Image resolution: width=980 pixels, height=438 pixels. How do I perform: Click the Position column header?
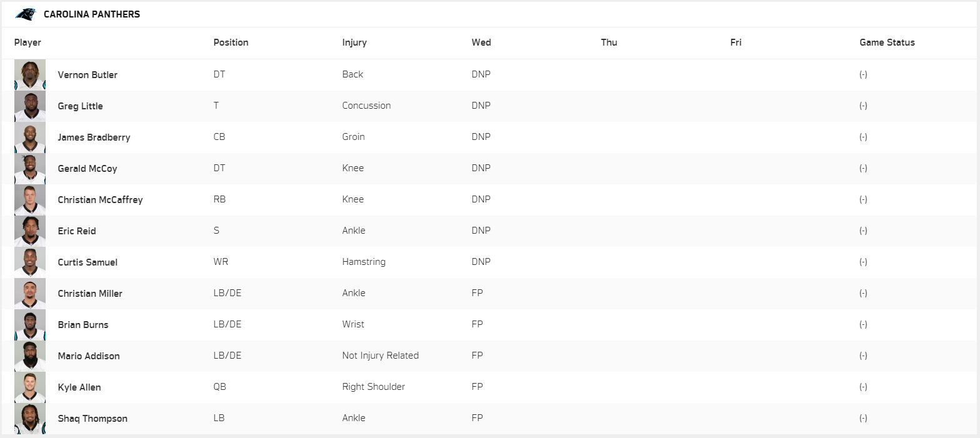(x=231, y=42)
